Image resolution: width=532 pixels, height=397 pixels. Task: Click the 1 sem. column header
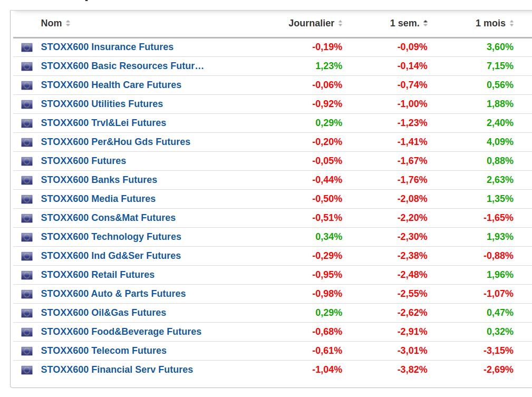tap(404, 23)
